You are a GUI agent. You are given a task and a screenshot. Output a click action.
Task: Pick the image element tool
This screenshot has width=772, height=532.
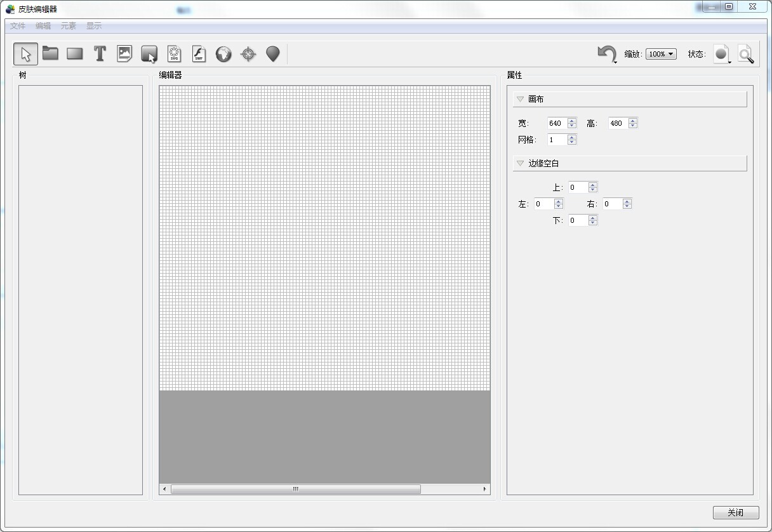click(124, 54)
